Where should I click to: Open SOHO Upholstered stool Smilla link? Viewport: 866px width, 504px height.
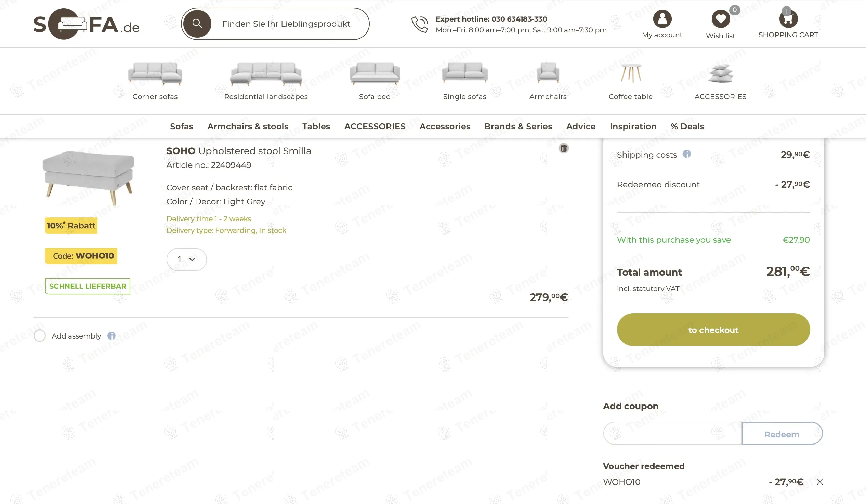click(x=238, y=151)
